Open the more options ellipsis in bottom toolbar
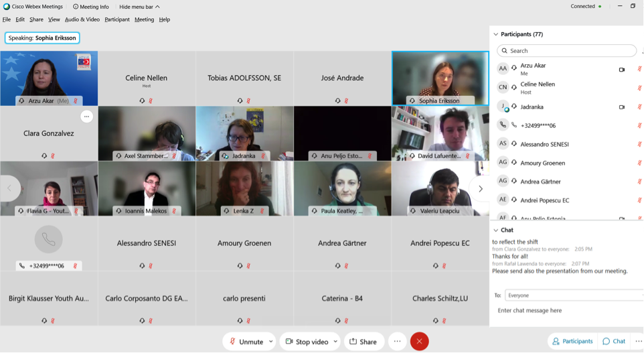This screenshot has width=644, height=353. [x=397, y=342]
